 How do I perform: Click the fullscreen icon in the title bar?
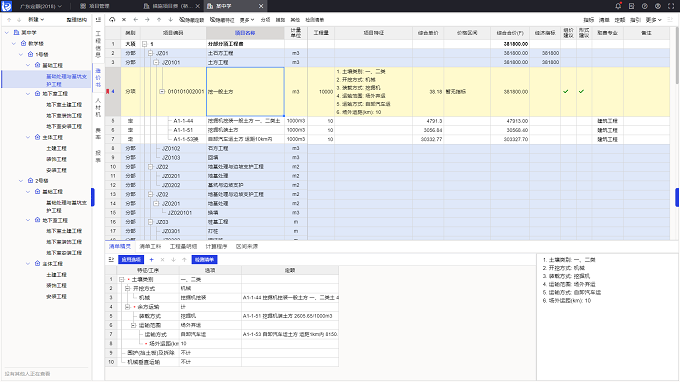pos(671,6)
